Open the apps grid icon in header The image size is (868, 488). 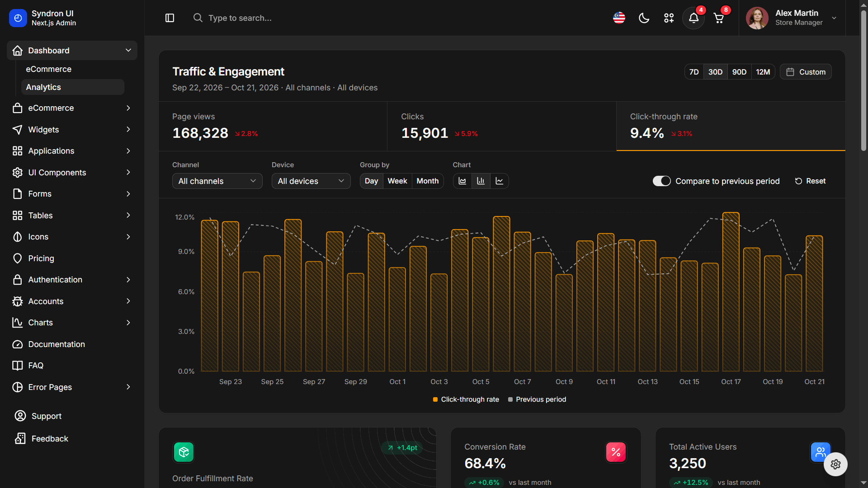pyautogui.click(x=669, y=18)
